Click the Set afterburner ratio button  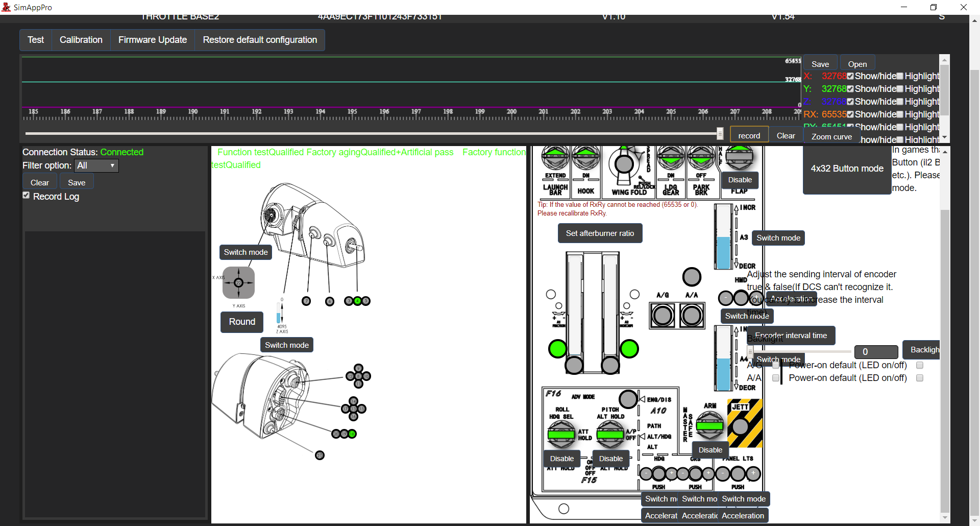(600, 233)
